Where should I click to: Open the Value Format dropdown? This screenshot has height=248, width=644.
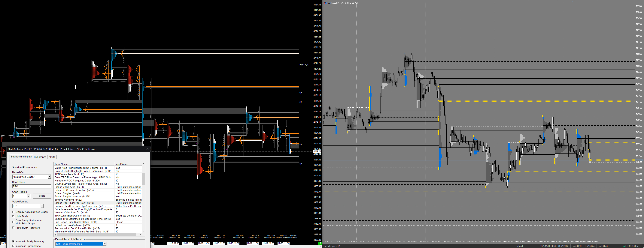coord(42,206)
